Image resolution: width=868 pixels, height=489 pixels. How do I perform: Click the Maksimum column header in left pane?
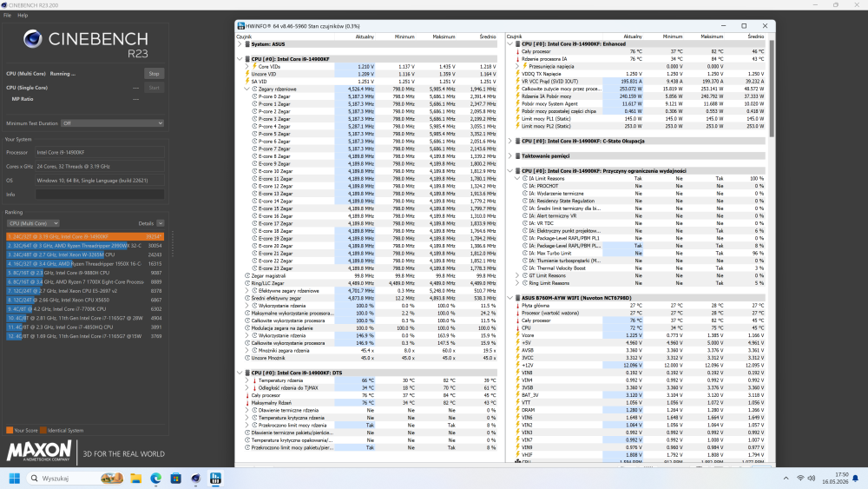[x=444, y=36]
